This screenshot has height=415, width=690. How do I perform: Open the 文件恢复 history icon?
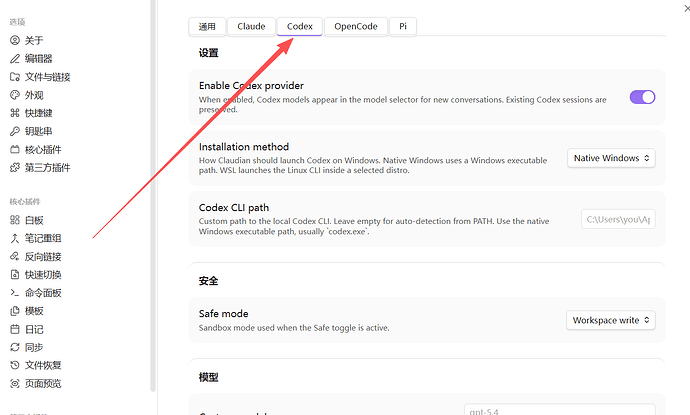[x=15, y=365]
